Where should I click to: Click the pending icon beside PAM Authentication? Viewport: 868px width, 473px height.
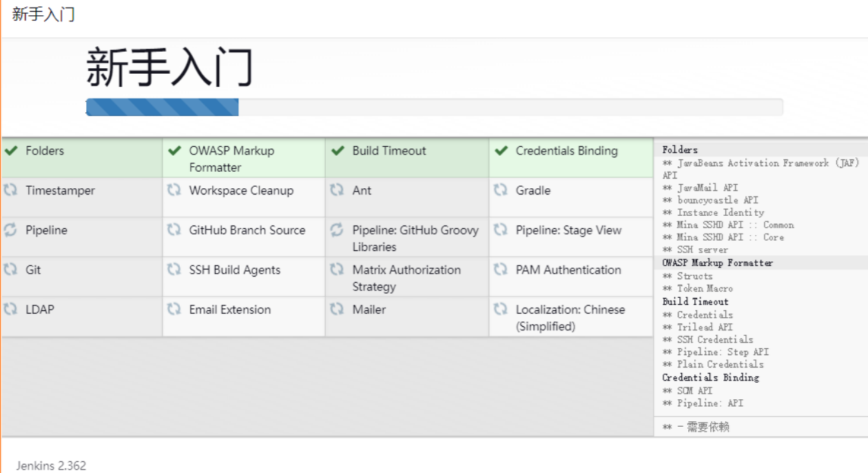(501, 269)
